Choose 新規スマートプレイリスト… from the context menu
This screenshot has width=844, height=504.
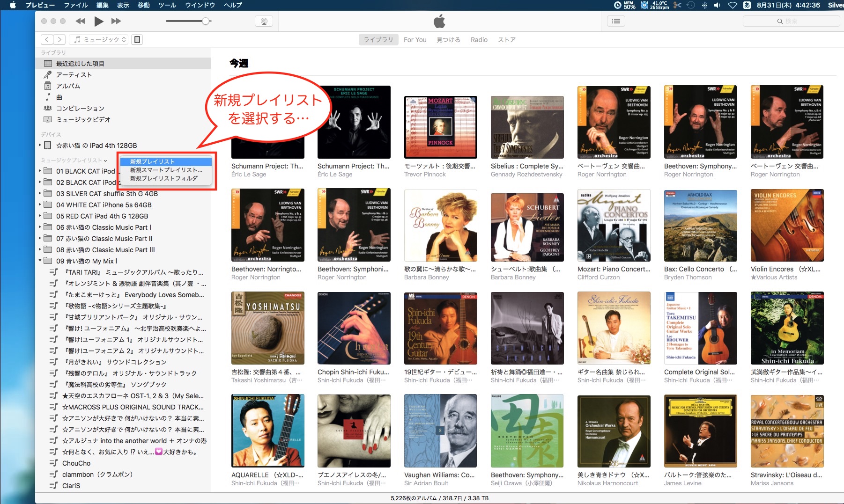[166, 170]
